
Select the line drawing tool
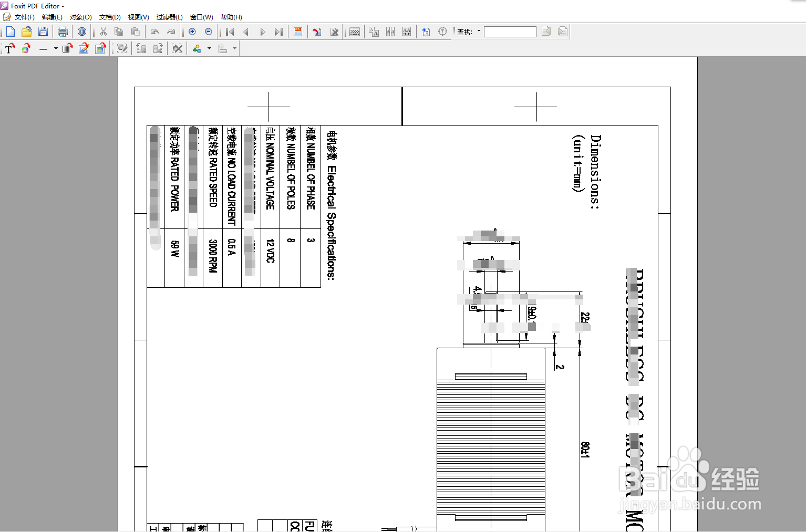[x=43, y=49]
